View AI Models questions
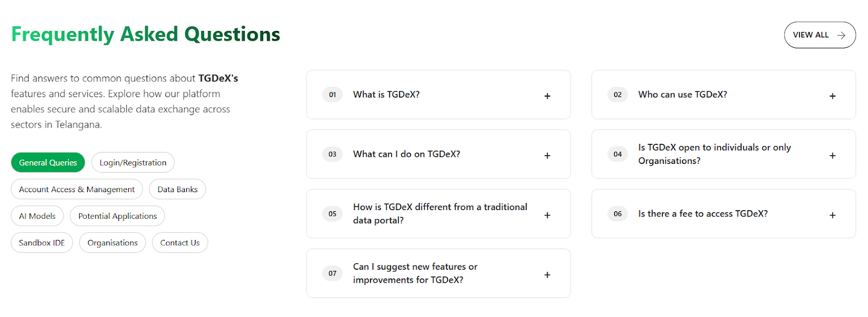The width and height of the screenshot is (868, 317). [37, 215]
